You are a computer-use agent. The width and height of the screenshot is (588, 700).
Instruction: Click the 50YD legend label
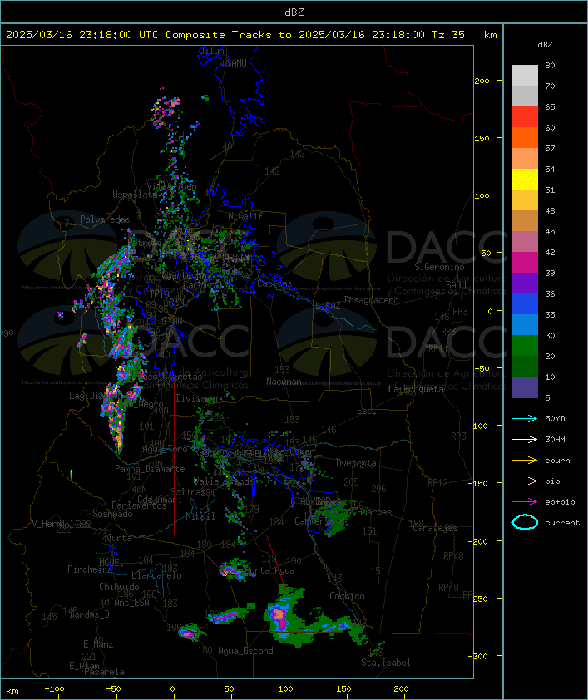555,419
